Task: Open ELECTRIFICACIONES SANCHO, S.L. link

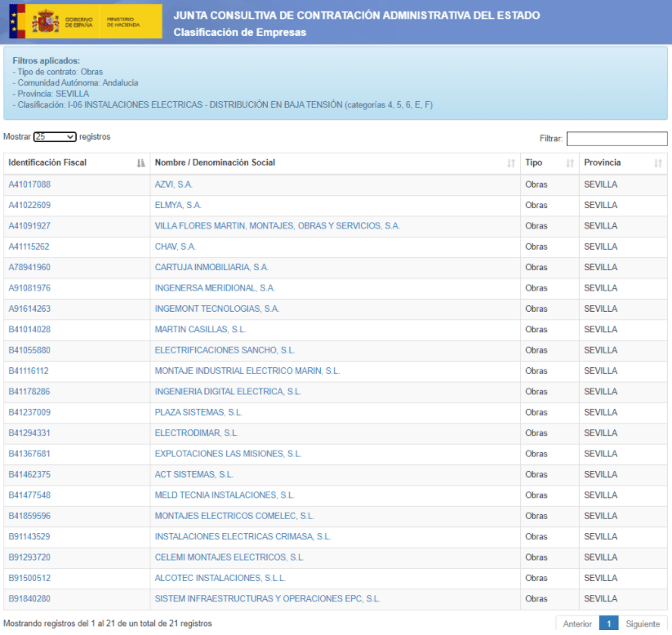Action: pos(225,350)
